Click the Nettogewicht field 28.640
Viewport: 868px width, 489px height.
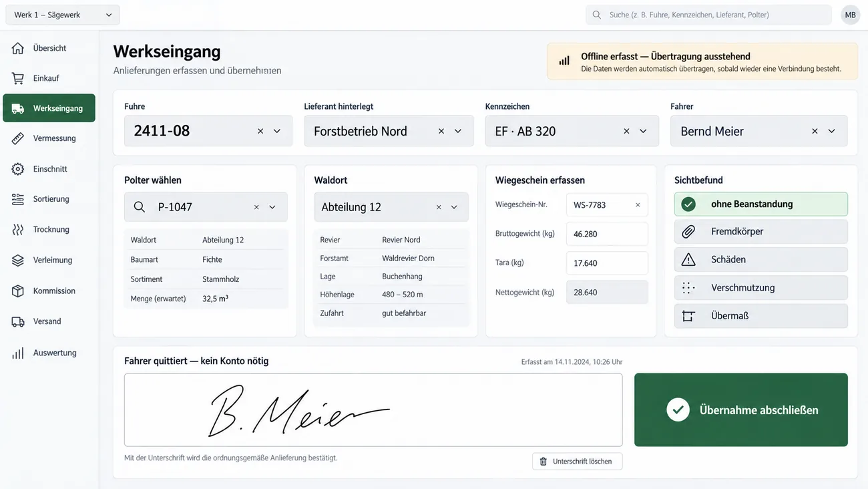[x=607, y=293]
